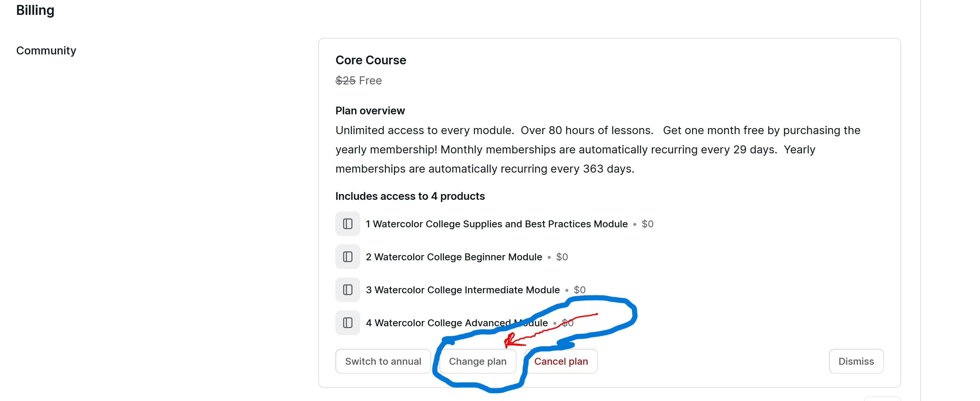Image resolution: width=980 pixels, height=401 pixels.
Task: Click the Core Course plan title
Action: [x=370, y=60]
